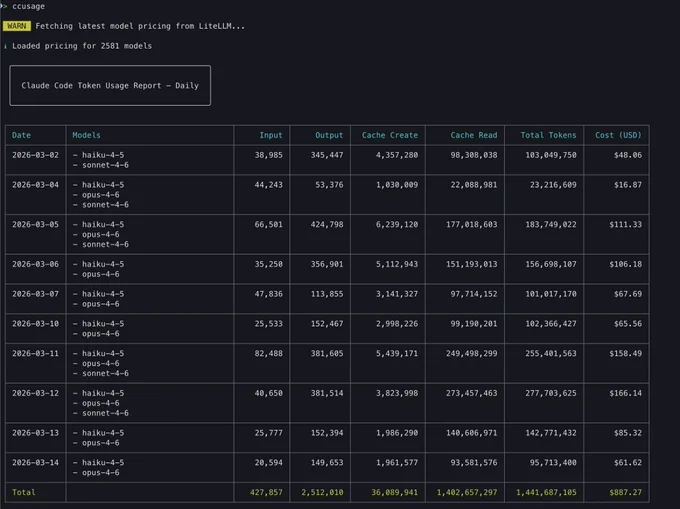This screenshot has height=509, width=680.
Task: Click cost $85.32
Action: [x=628, y=433]
